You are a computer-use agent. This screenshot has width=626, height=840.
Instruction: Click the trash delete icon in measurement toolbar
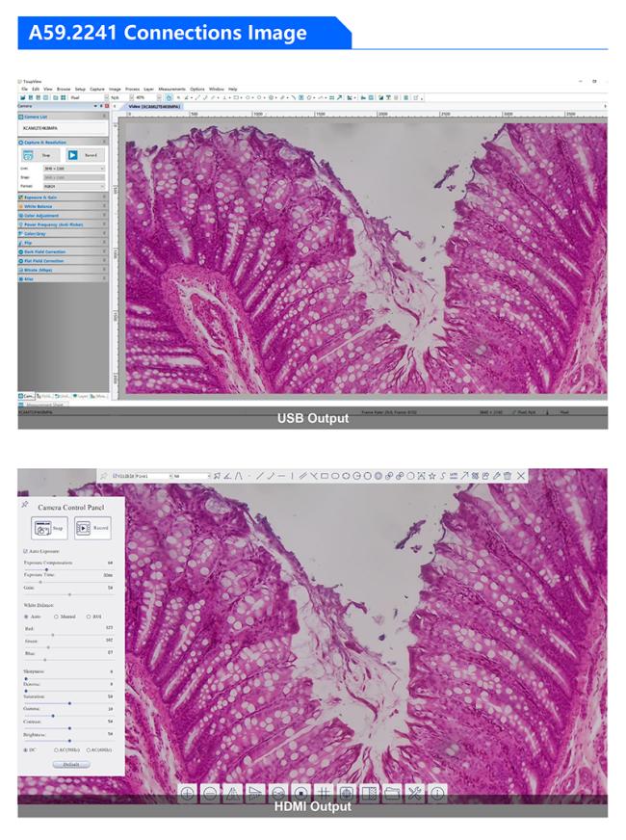click(x=507, y=476)
